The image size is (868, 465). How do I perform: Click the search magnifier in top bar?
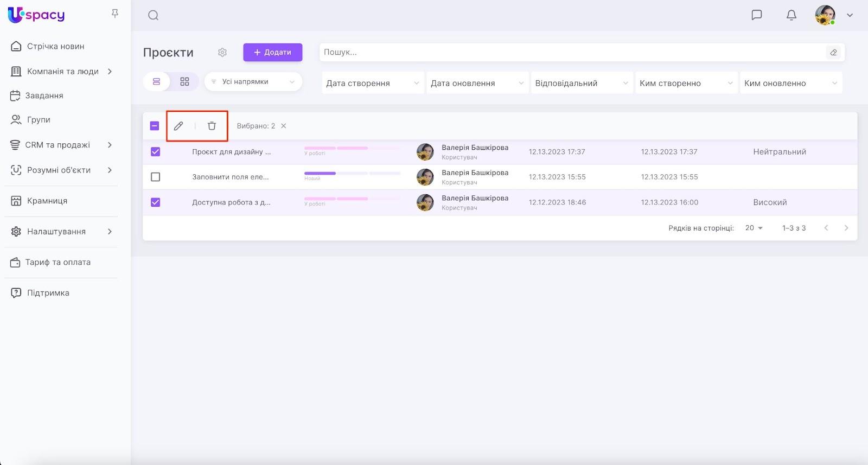(154, 15)
